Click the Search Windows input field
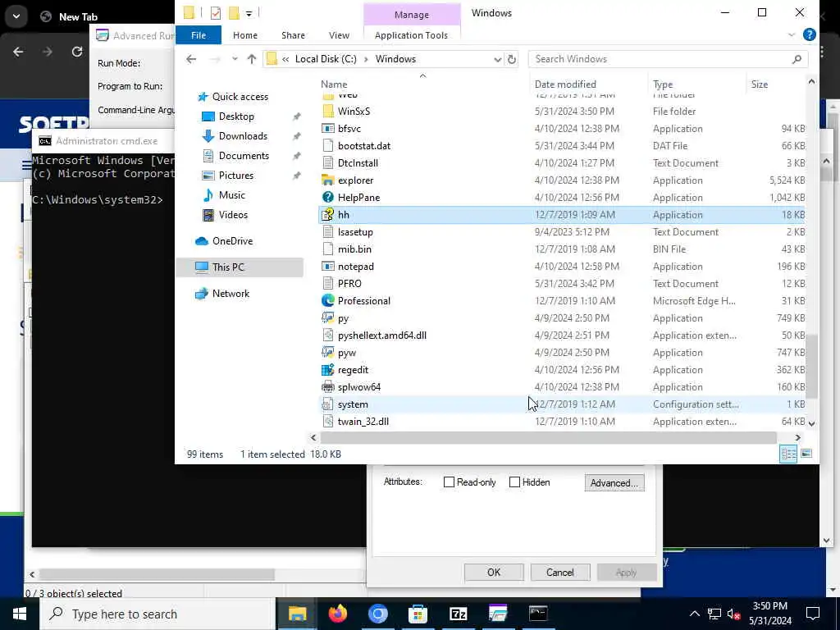Image resolution: width=840 pixels, height=630 pixels. [x=662, y=59]
